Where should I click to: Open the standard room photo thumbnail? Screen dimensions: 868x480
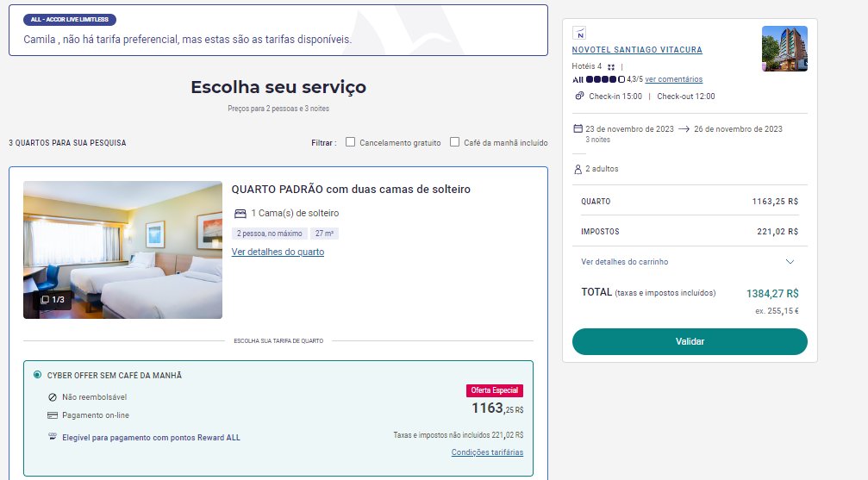point(123,250)
